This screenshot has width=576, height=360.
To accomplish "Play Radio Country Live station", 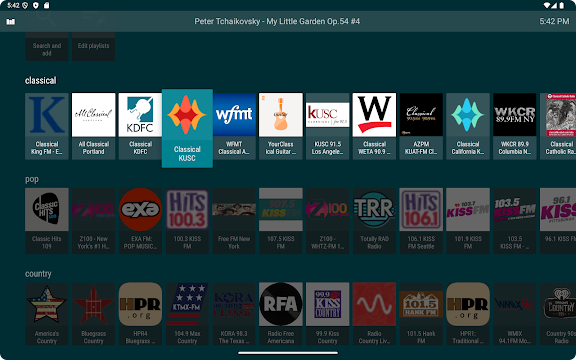I will pos(374,314).
